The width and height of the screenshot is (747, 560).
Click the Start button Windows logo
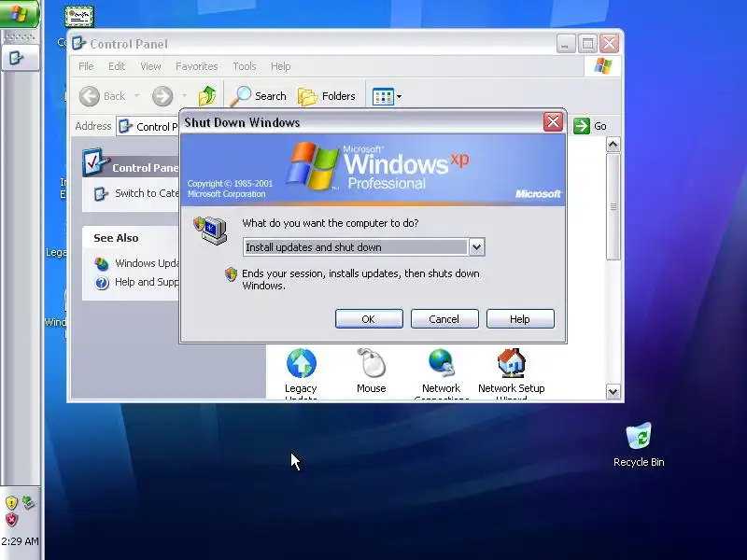click(19, 13)
